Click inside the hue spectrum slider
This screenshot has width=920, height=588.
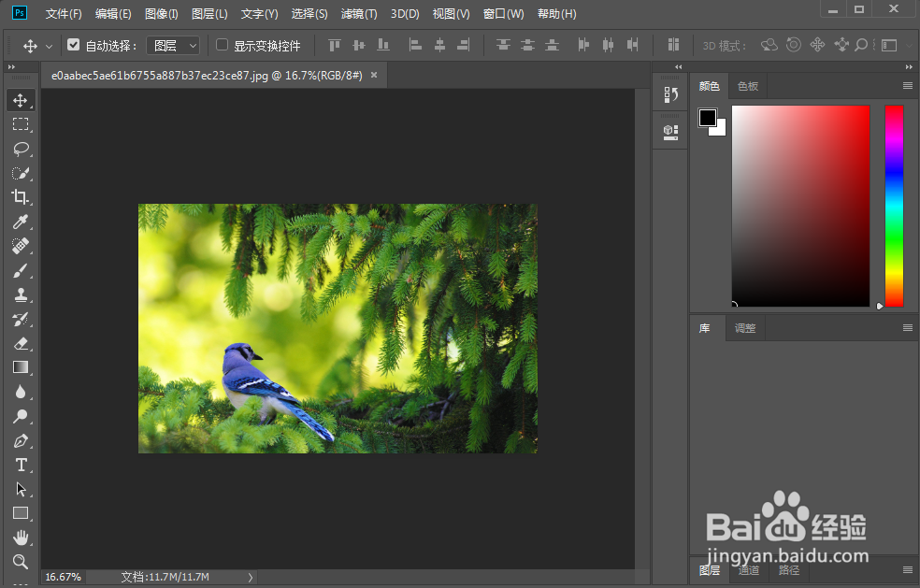tap(894, 206)
